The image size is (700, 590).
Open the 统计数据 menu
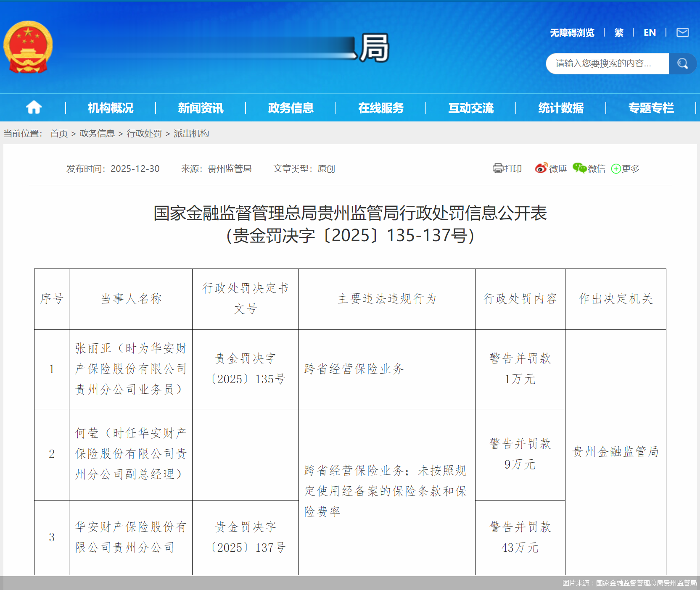coord(561,108)
